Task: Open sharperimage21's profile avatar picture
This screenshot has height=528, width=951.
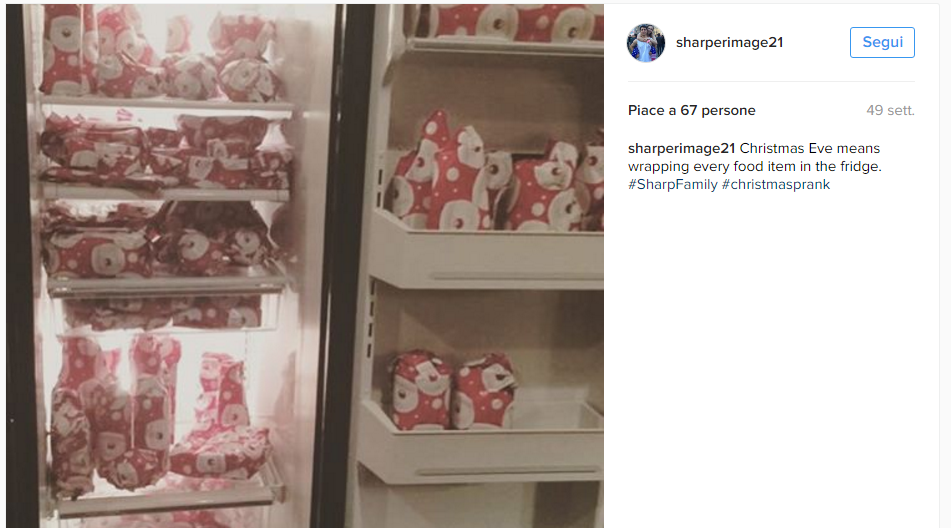Action: pyautogui.click(x=645, y=42)
